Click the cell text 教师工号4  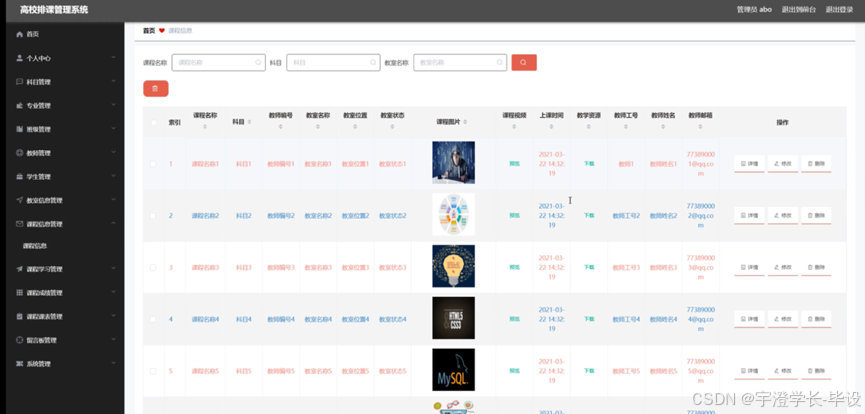point(626,320)
